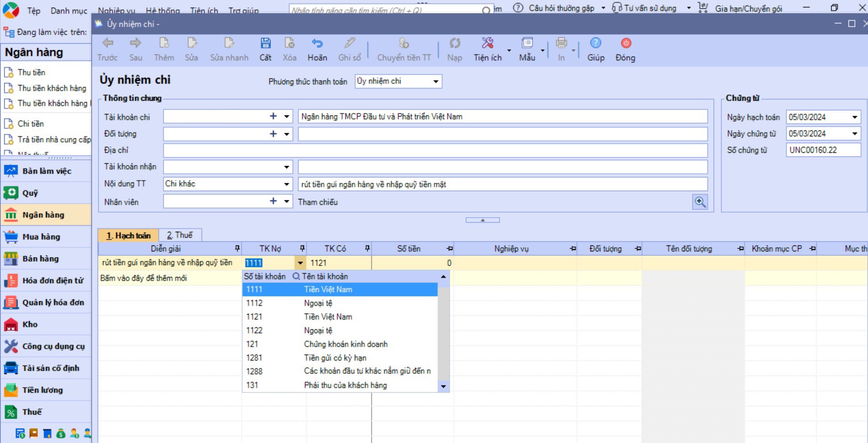868x443 pixels.
Task: Click the Tham chiếu magnifier search icon
Action: click(700, 202)
